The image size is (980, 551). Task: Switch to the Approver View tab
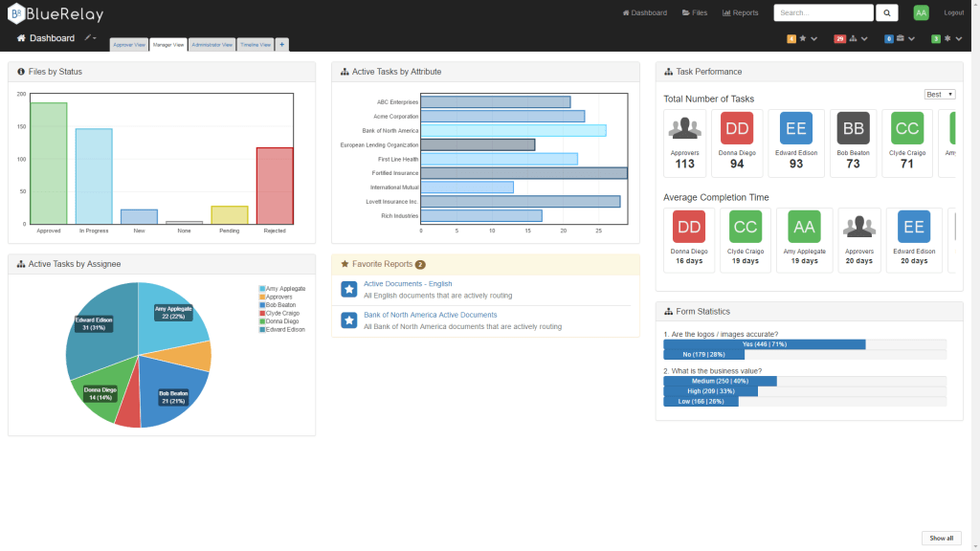pyautogui.click(x=129, y=44)
